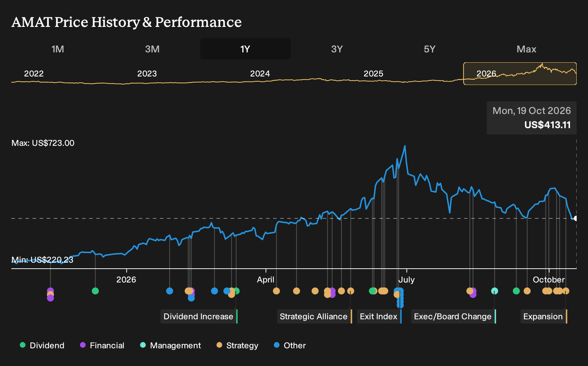Show the Max price history range
Screen dimensions: 588x366
pyautogui.click(x=526, y=49)
